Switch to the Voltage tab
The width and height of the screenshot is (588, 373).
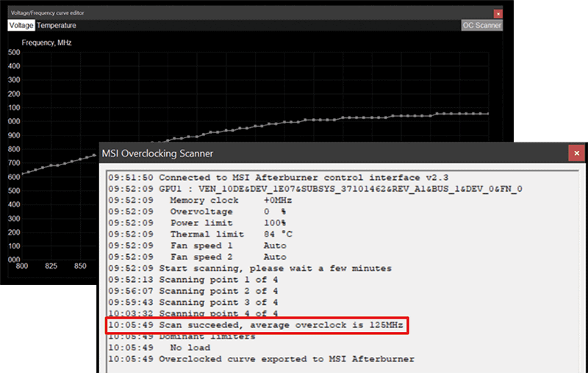pyautogui.click(x=21, y=25)
